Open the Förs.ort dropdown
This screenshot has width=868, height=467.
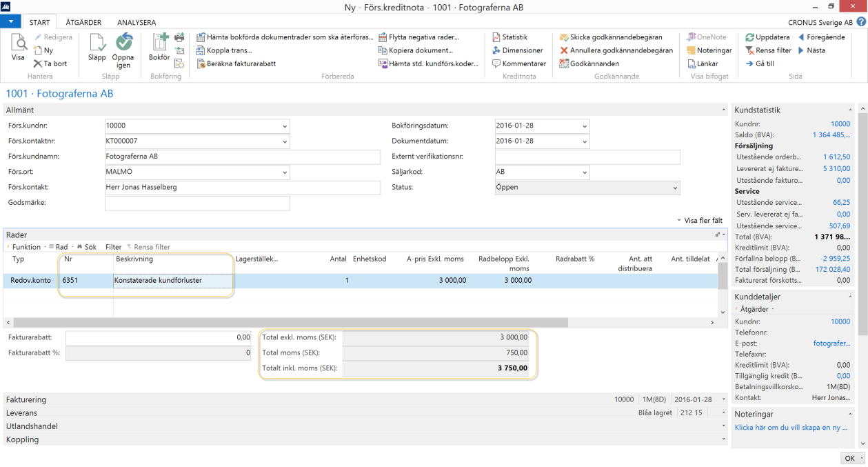point(285,172)
